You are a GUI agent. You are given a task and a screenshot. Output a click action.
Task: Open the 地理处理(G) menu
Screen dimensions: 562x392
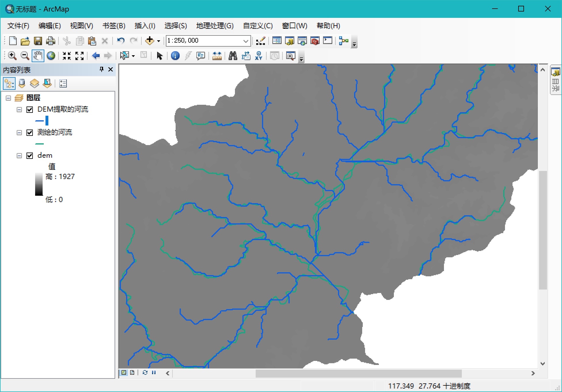[214, 26]
